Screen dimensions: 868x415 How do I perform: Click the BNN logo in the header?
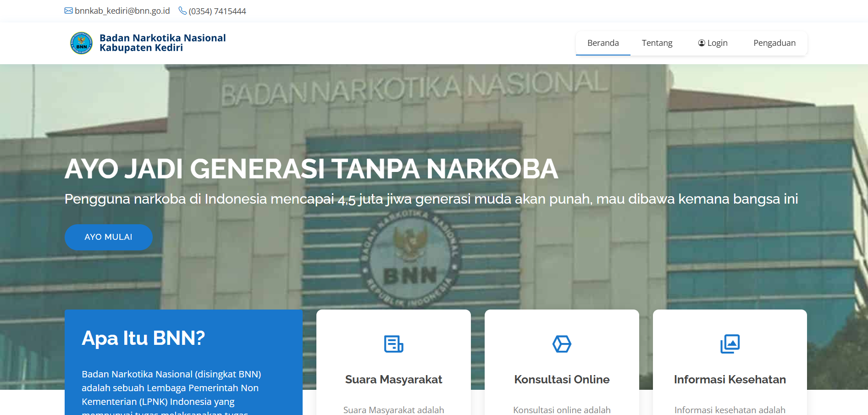(81, 43)
